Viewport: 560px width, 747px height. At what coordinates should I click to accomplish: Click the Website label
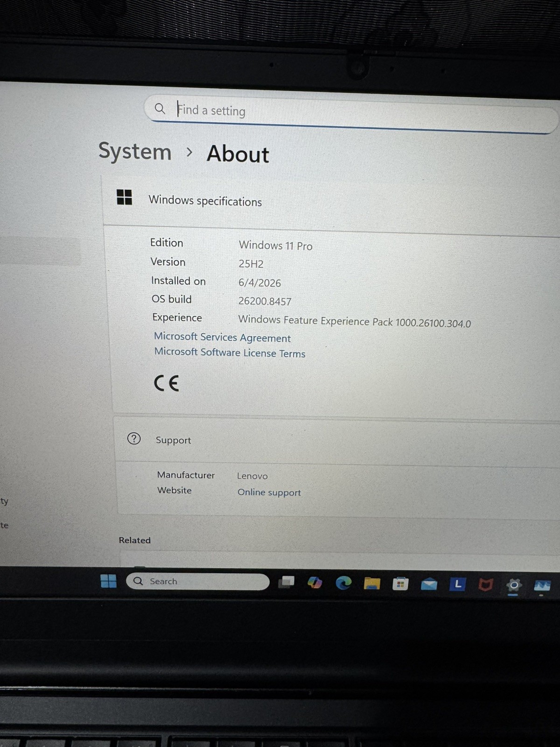(174, 490)
